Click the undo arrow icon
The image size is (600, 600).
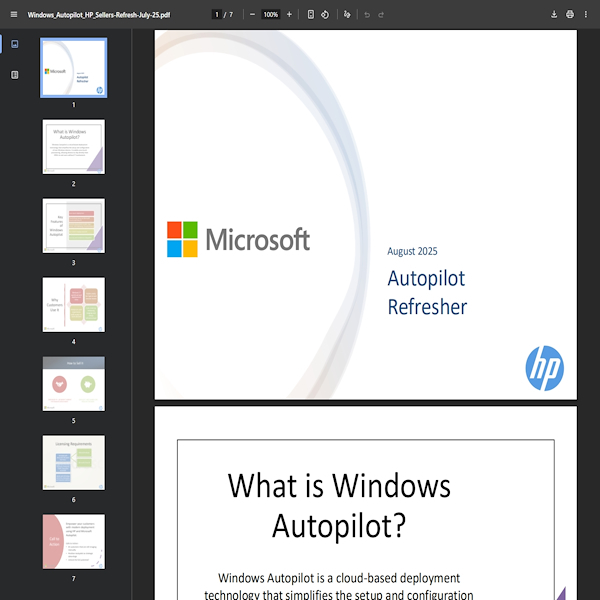(367, 15)
